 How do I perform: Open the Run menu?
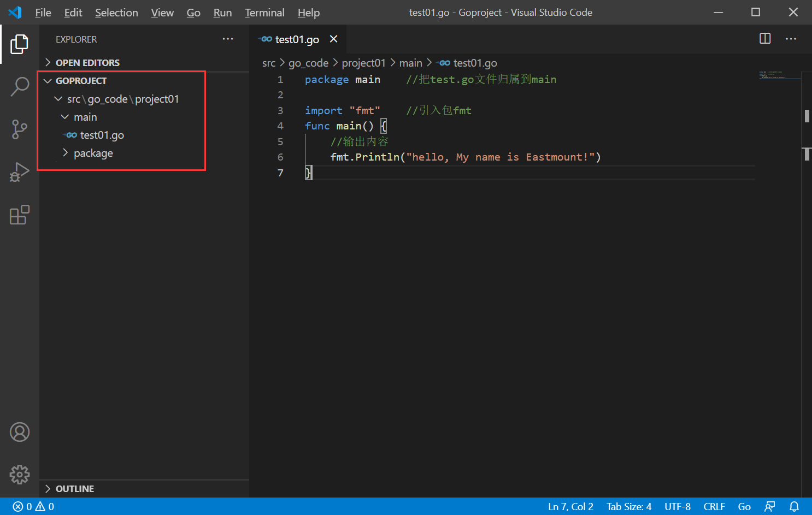[x=222, y=13]
